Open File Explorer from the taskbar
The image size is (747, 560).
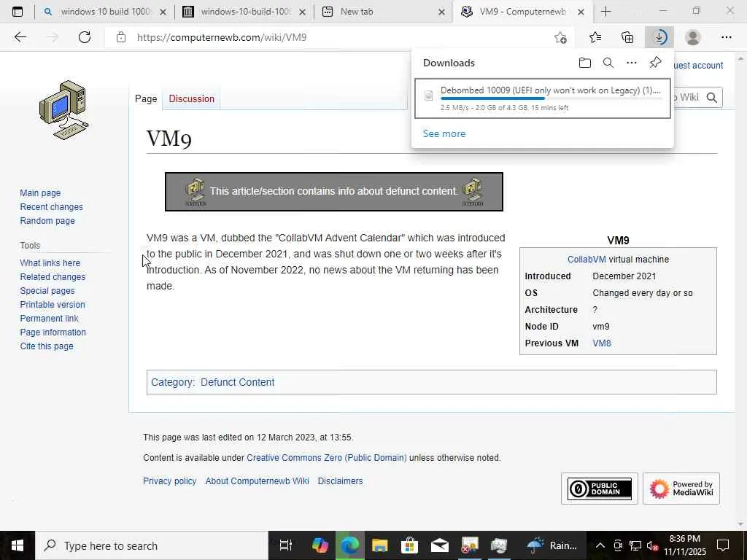379,545
